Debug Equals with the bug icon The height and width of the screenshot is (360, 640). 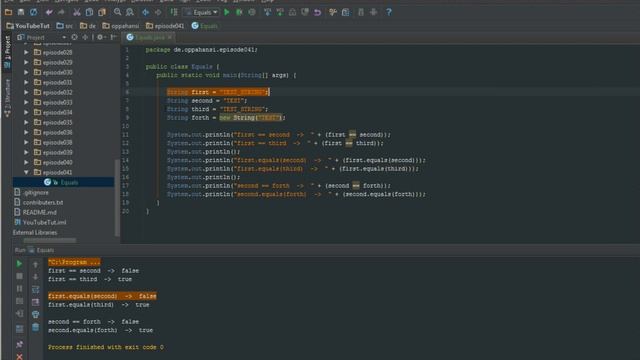[x=239, y=12]
